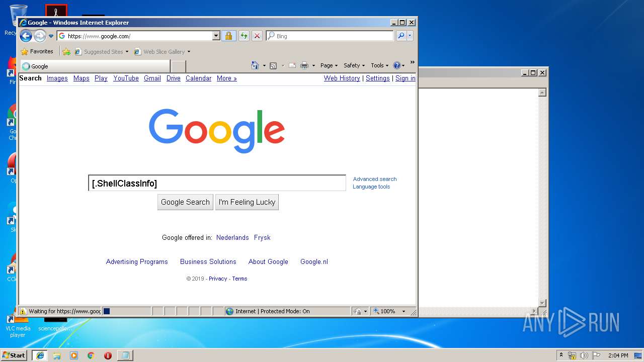Click the Google search text field
The image size is (644, 362).
click(217, 183)
